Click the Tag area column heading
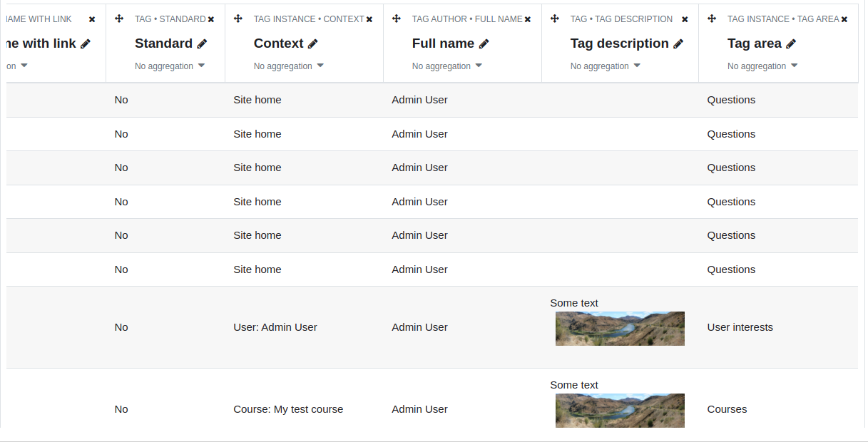 tap(755, 43)
